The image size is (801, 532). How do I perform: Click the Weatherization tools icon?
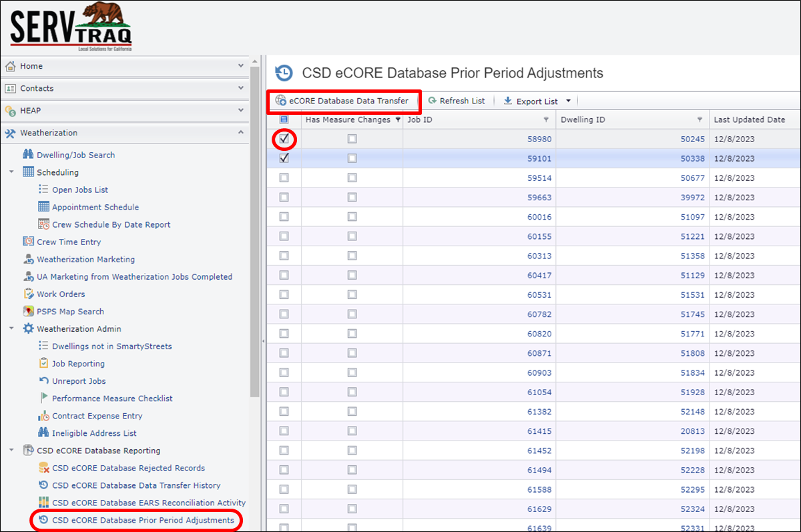pos(10,133)
